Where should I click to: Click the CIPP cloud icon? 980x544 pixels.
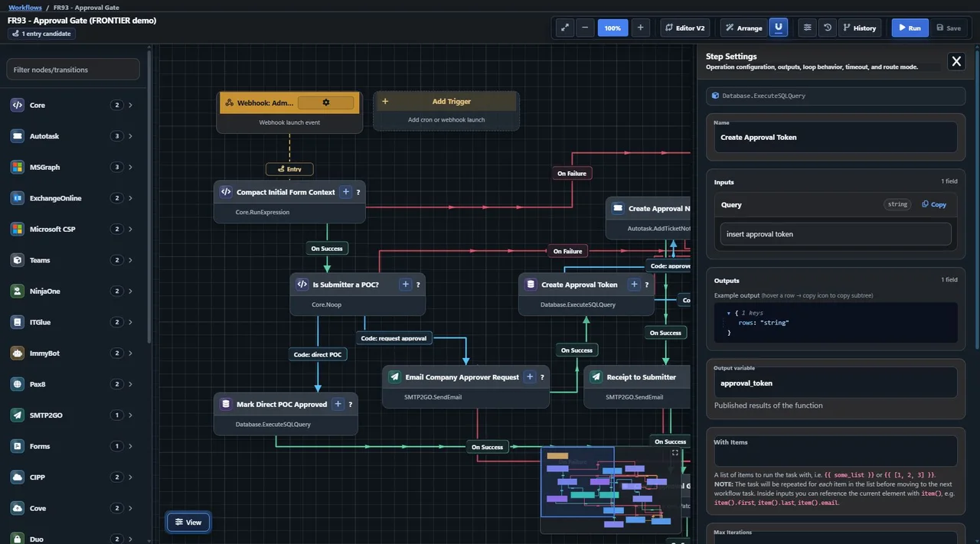tap(18, 477)
